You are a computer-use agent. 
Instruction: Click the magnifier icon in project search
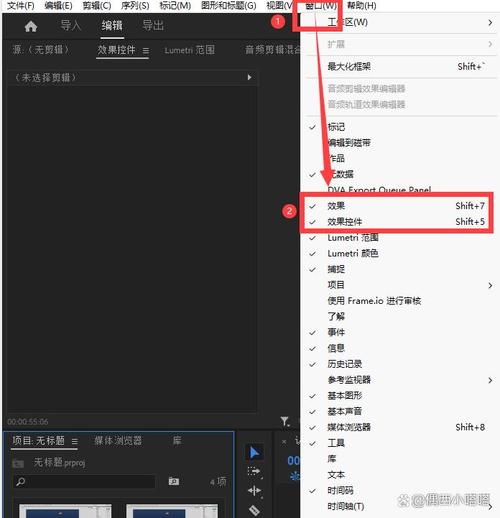[21, 481]
